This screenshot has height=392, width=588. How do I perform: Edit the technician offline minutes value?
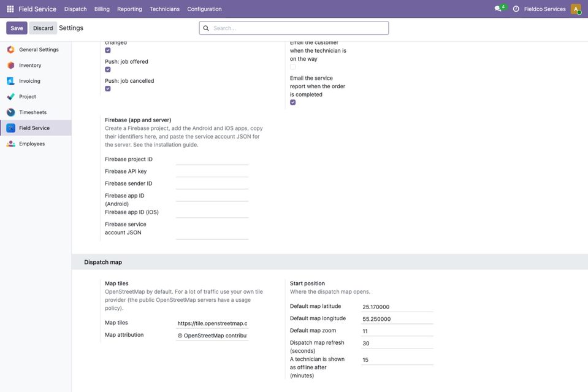(x=397, y=359)
